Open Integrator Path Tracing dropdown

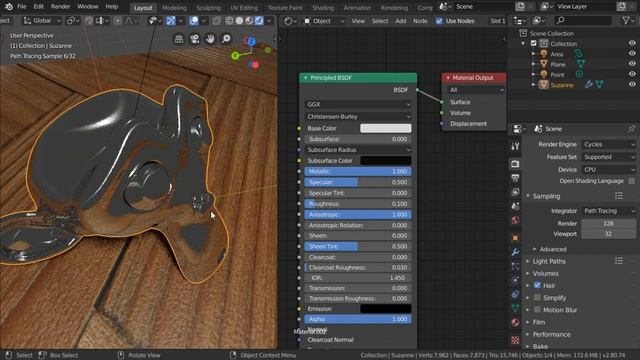tap(609, 211)
